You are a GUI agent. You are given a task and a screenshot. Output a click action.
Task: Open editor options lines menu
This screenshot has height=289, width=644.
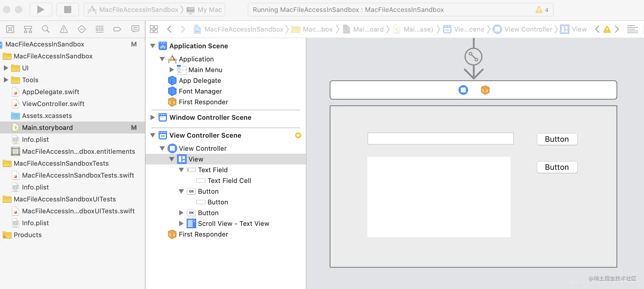tap(632, 29)
